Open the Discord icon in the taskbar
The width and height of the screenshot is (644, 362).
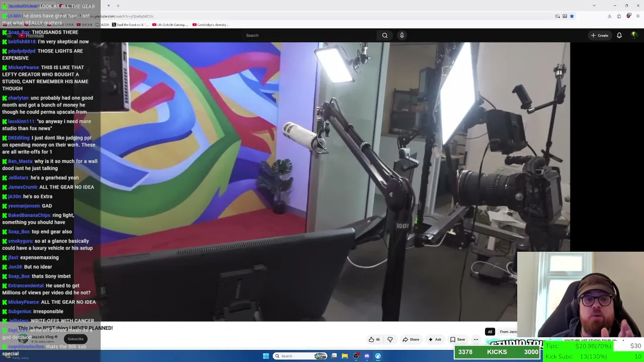(367, 356)
